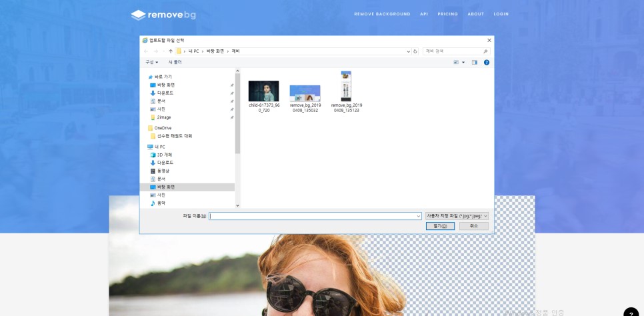Screen dimensions: 644x316
Task: Click the 내 PC breadcrumb segment
Action: pos(194,51)
